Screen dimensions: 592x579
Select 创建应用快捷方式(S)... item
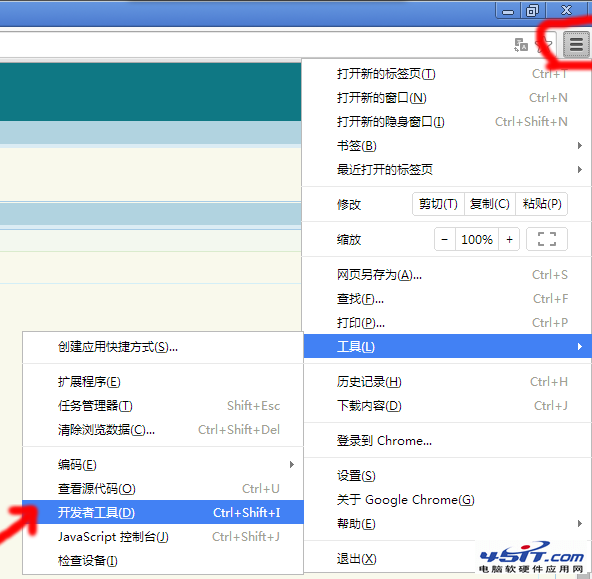(163, 347)
